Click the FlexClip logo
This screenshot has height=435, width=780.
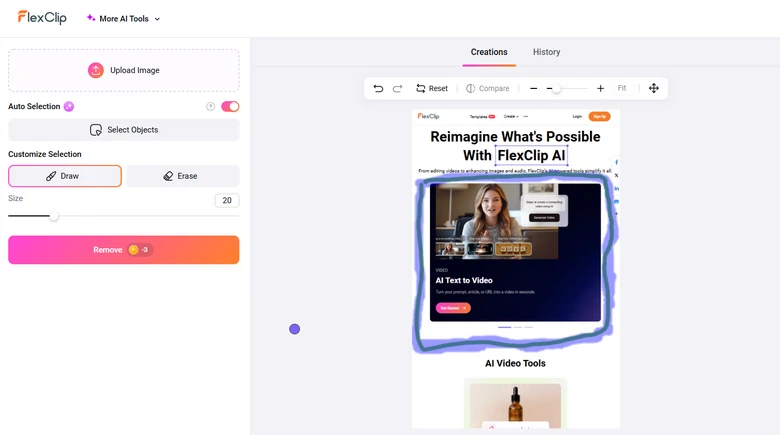coord(42,18)
